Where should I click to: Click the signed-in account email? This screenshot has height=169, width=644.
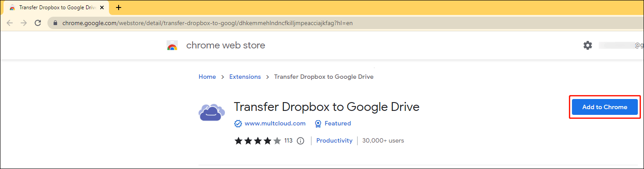(621, 45)
